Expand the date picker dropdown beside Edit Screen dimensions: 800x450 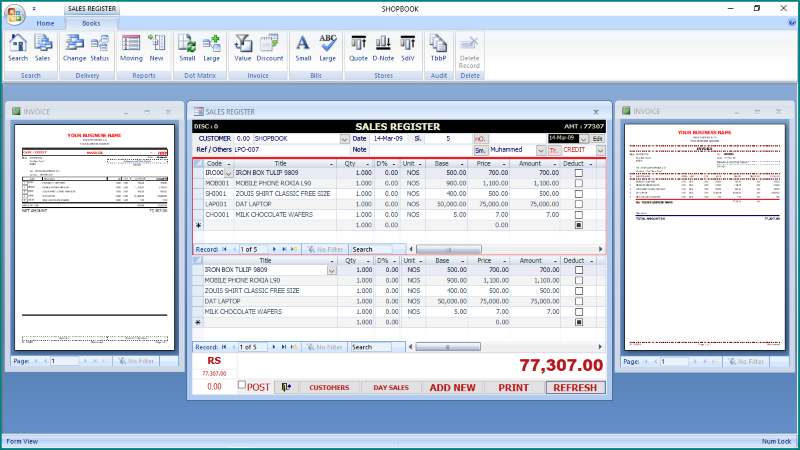point(584,139)
